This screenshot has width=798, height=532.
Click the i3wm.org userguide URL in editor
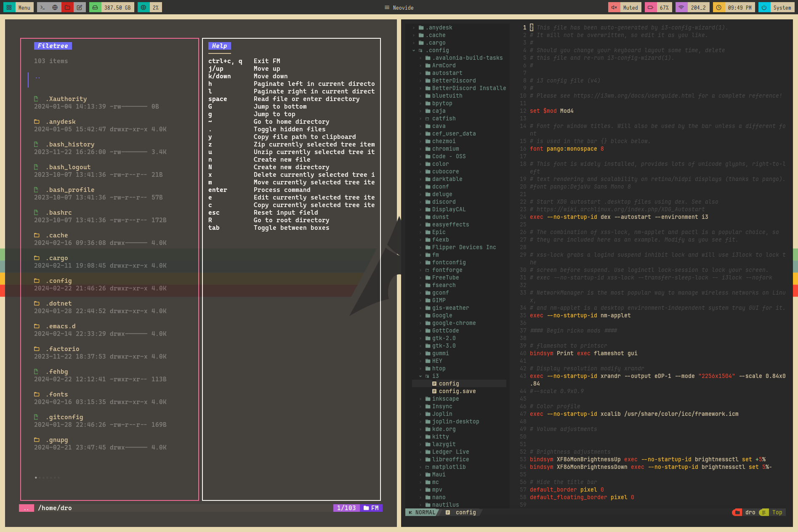pyautogui.click(x=634, y=96)
